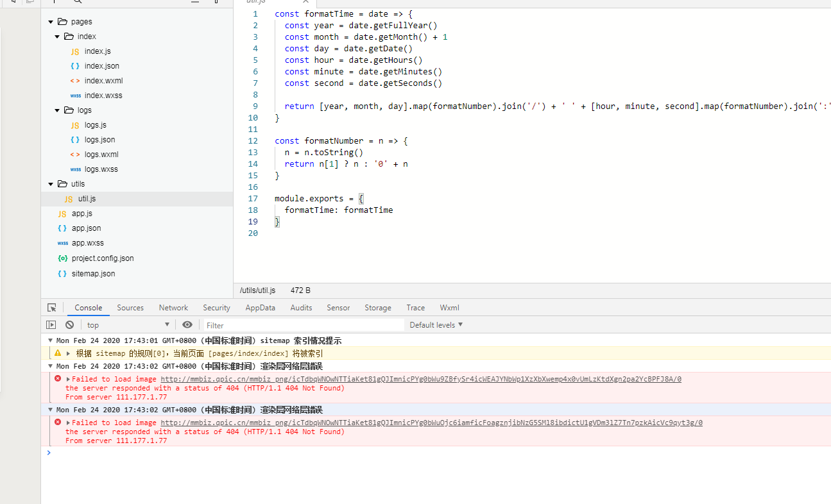Click the wxss icon beside index.wxss

[75, 96]
